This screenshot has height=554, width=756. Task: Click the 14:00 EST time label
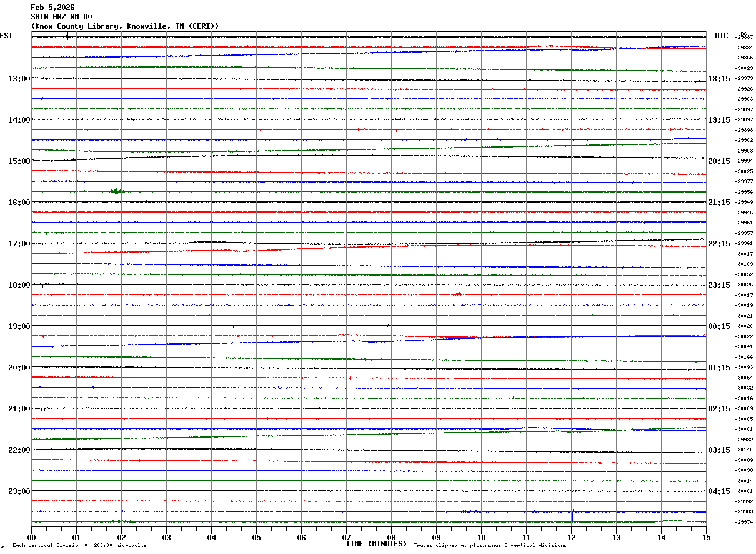[x=19, y=120]
